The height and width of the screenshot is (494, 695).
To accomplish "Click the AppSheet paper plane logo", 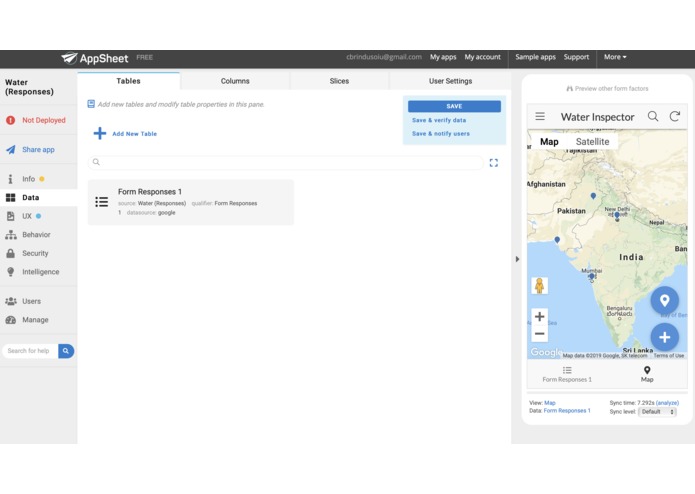I will tap(69, 58).
